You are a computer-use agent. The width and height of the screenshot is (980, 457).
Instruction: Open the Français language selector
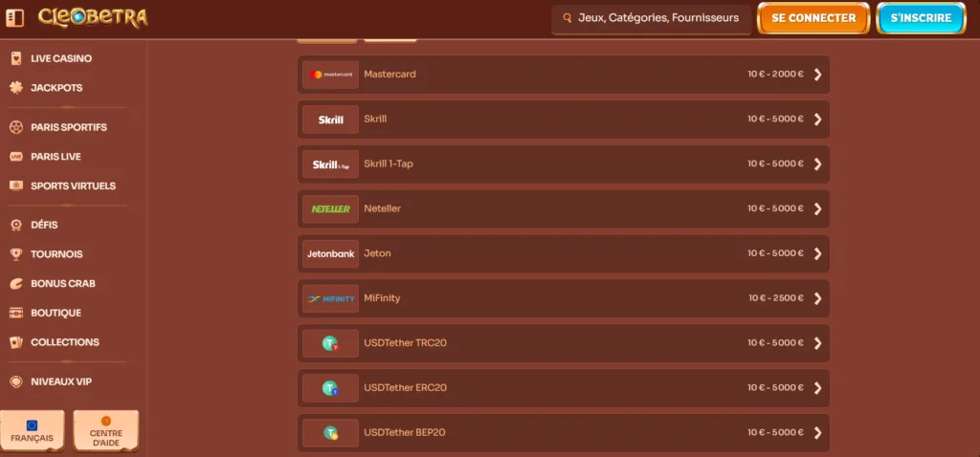click(33, 431)
